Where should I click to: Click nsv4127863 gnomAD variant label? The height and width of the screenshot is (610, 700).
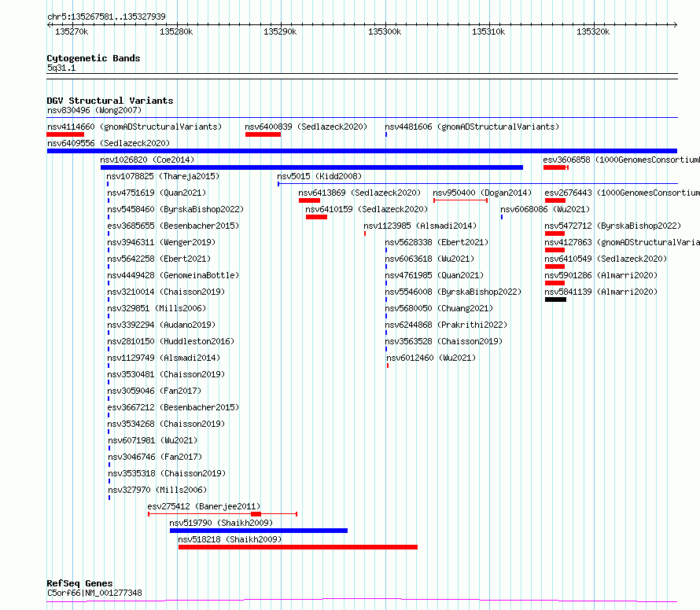click(x=622, y=242)
